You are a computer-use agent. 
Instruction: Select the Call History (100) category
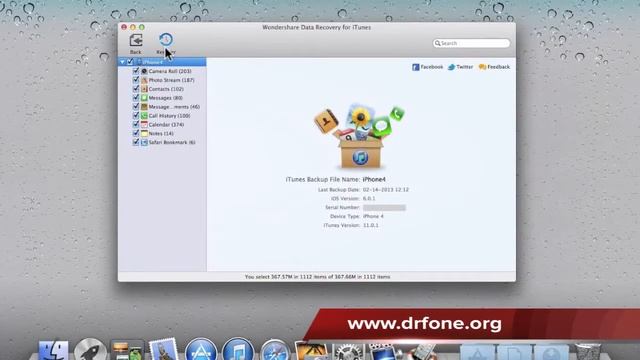tap(169, 116)
